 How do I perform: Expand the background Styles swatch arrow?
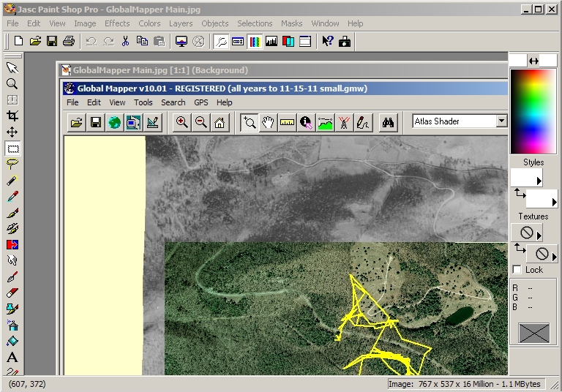(554, 202)
